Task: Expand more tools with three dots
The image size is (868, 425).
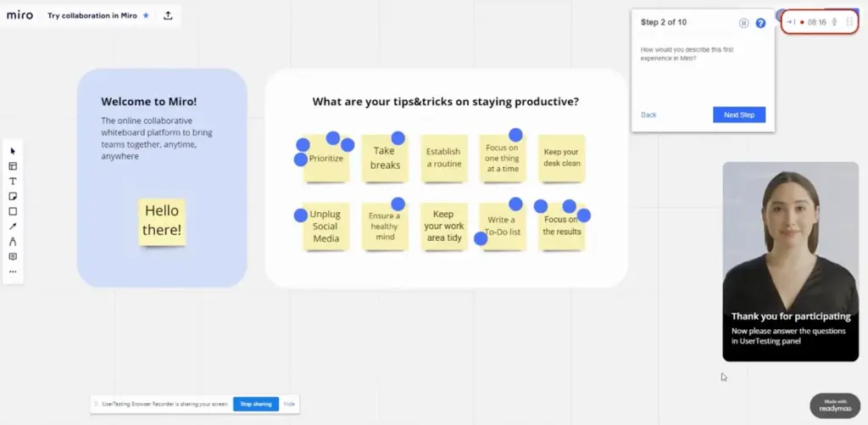Action: (13, 271)
